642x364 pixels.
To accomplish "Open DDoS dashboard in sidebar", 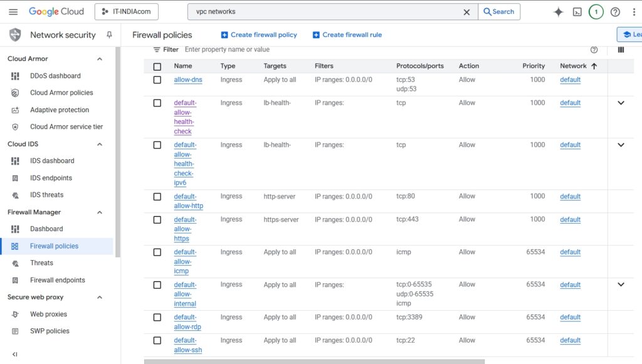I will tap(55, 76).
